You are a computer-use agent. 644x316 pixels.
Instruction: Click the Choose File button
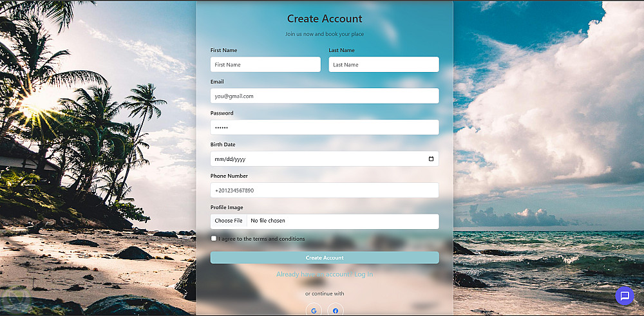229,221
